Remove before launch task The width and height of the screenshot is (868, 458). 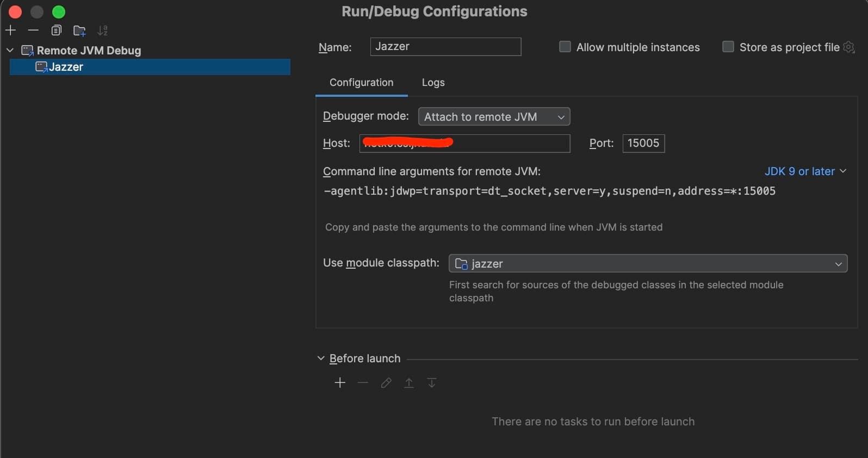point(363,383)
